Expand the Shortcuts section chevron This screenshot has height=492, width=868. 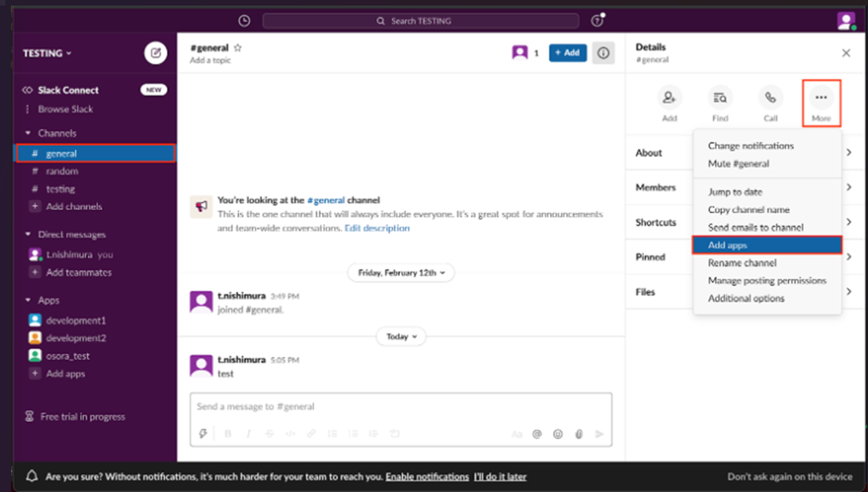pos(849,222)
